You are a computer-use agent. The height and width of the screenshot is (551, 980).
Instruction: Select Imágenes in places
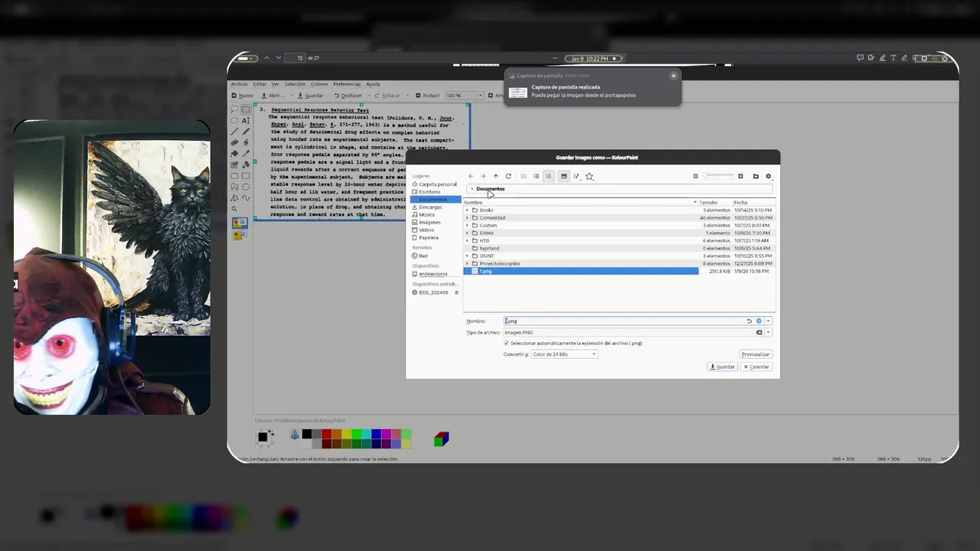436,223
